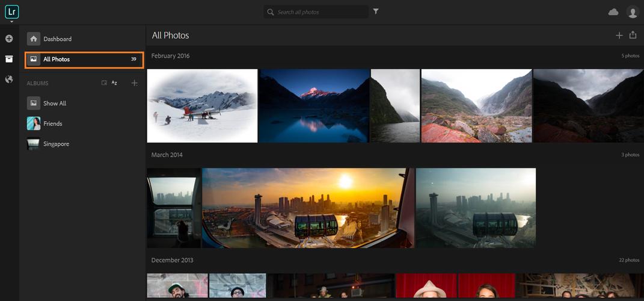Go to Dashboard in the sidebar
This screenshot has height=301, width=644.
point(57,39)
